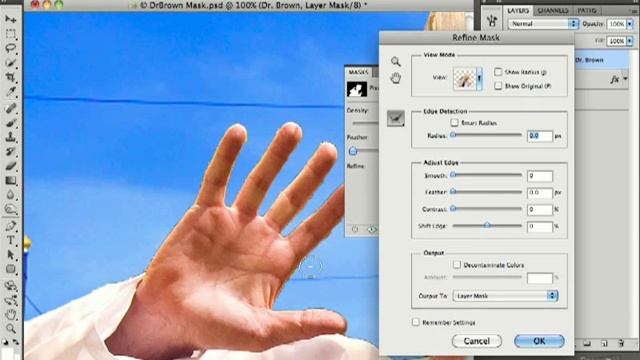The height and width of the screenshot is (360, 640).
Task: Click the Feather slider in Refine Mask
Action: pyautogui.click(x=453, y=191)
